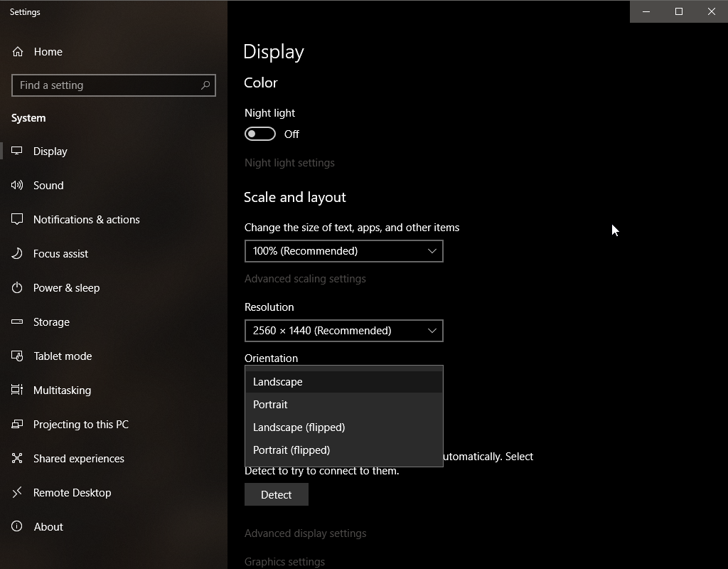This screenshot has width=728, height=569.
Task: Select Display in the sidebar
Action: 114,151
